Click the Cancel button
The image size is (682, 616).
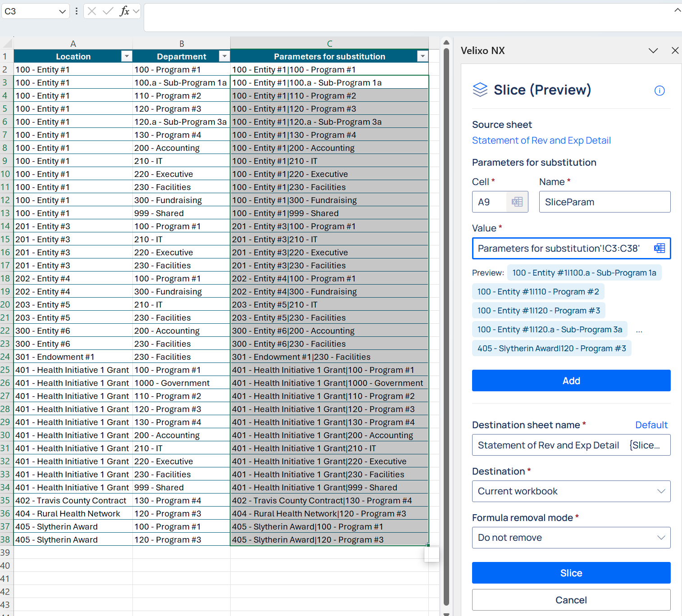point(571,600)
